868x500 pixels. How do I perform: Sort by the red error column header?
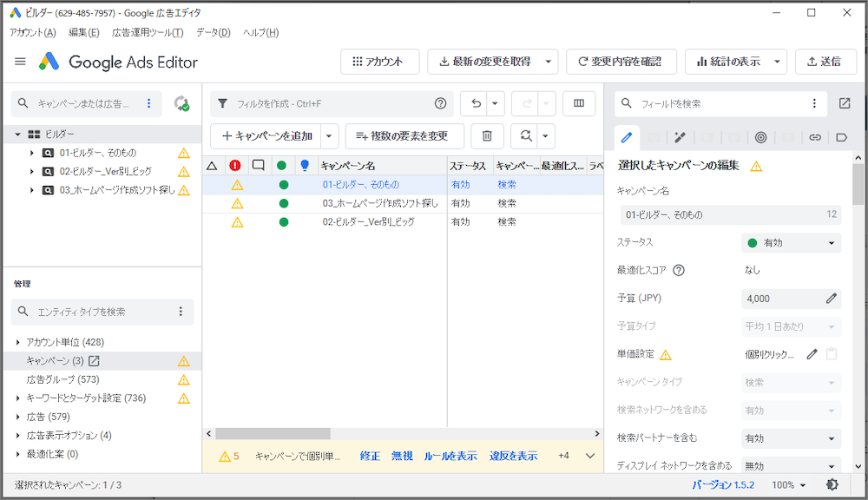coord(235,166)
